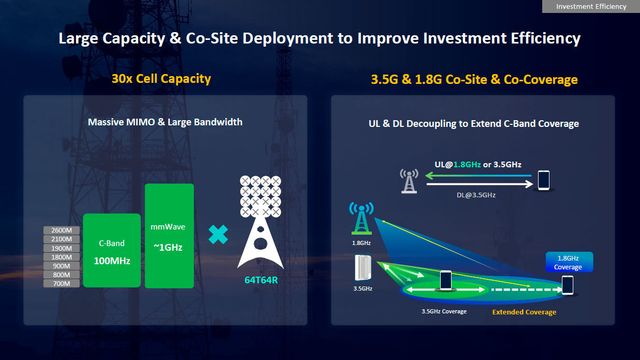This screenshot has height=360, width=640.
Task: Select the 700M frequency band bar
Action: click(62, 283)
